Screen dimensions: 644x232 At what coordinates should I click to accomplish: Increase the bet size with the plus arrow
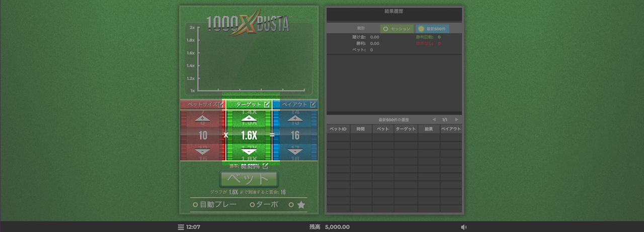[x=203, y=119]
